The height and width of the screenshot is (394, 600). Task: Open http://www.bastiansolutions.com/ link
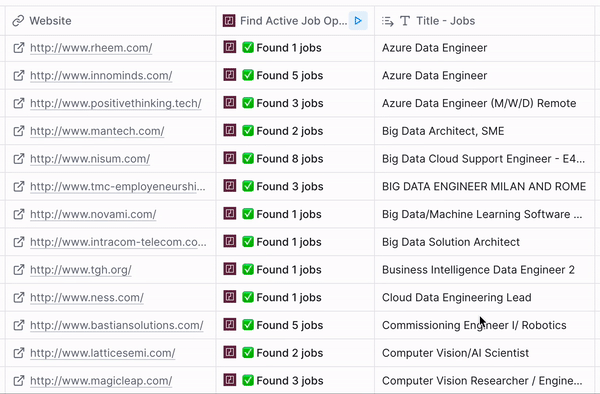point(117,325)
